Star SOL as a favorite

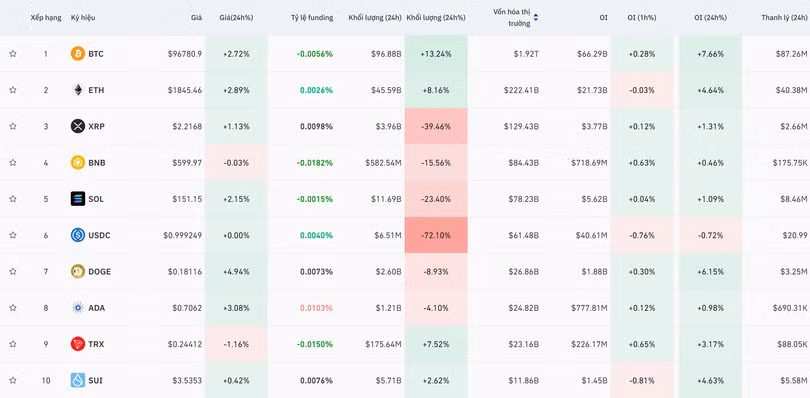tap(13, 198)
